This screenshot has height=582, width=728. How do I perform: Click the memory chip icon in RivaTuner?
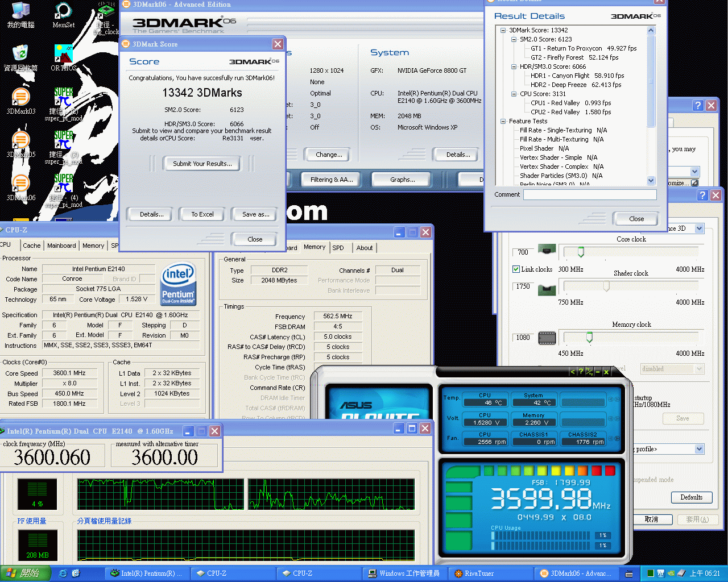[547, 338]
